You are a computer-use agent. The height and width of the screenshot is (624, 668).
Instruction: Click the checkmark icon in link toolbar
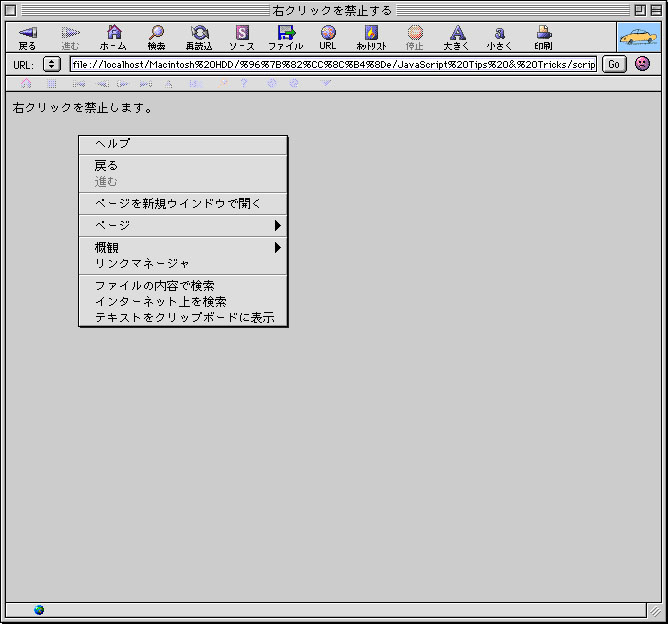(x=325, y=83)
